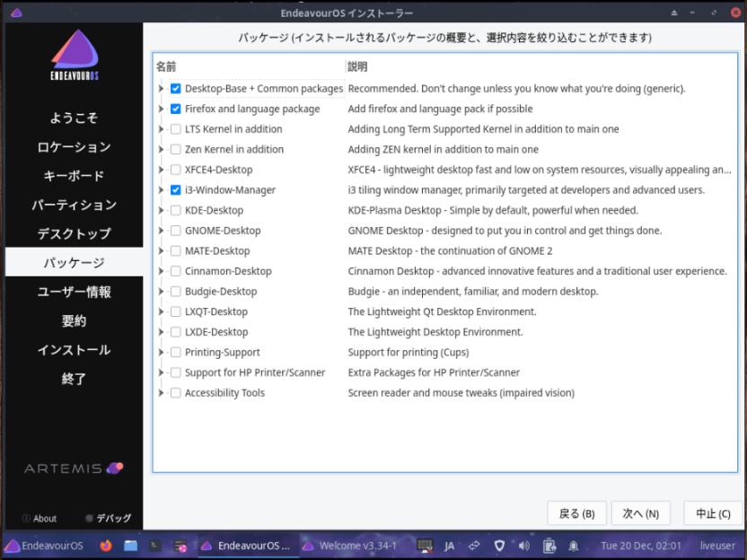Click the display icon in the system tray
Screen dimensions: 747x560
point(425,546)
